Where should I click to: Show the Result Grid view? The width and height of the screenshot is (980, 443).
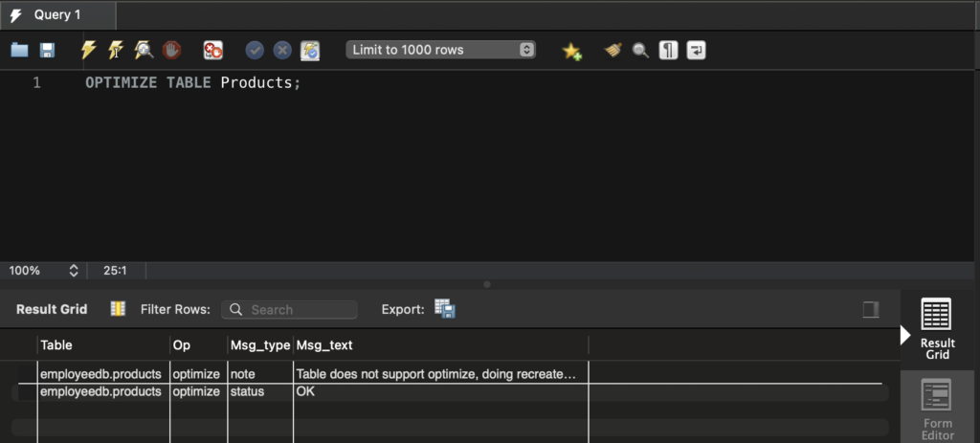[x=936, y=328]
